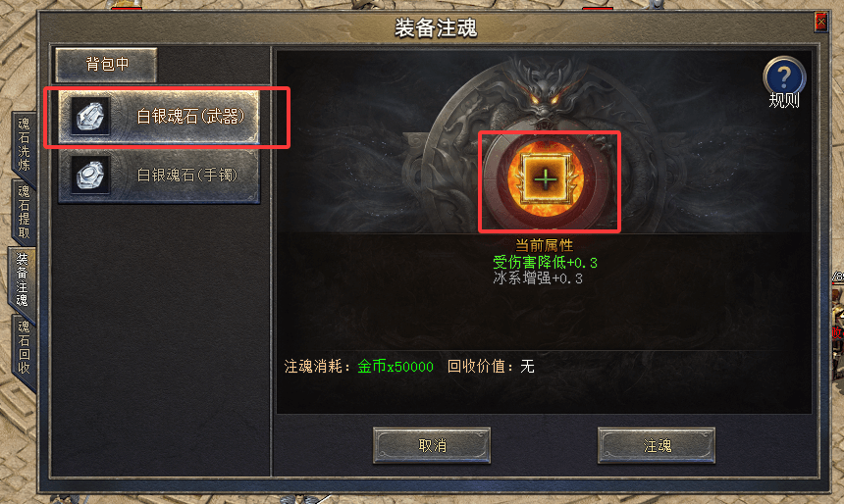Screen dimensions: 844x504
Task: Switch to the 魂石洗炼 side tab
Action: click(x=24, y=144)
